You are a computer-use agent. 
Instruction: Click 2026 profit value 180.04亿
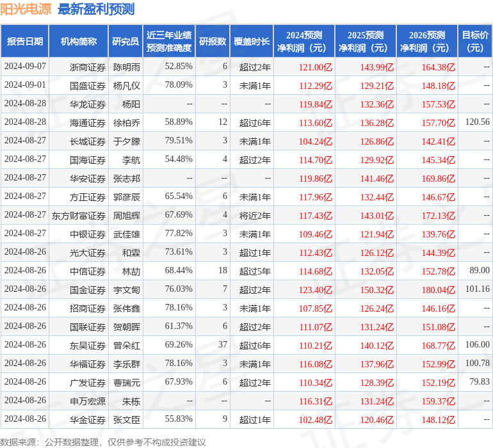click(439, 290)
